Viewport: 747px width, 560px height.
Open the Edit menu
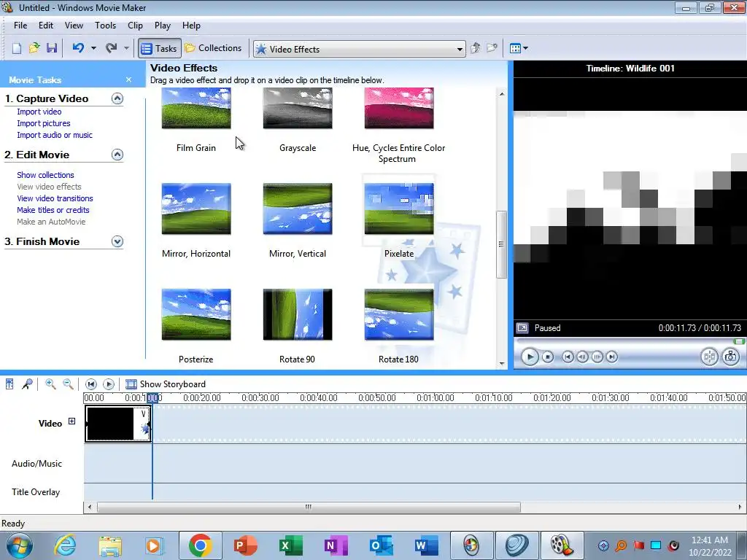pos(46,26)
